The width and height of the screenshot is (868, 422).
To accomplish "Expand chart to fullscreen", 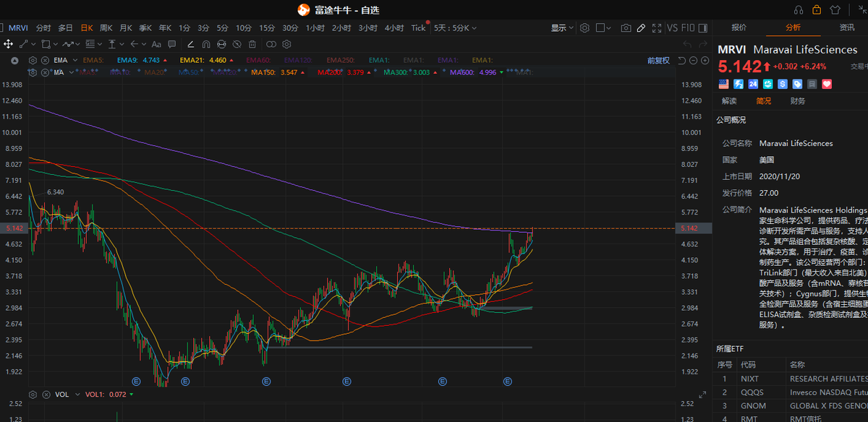I will click(x=657, y=28).
